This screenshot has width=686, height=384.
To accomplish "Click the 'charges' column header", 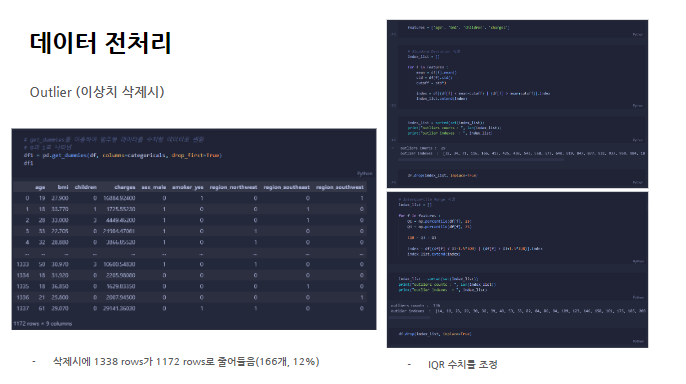I will (125, 187).
